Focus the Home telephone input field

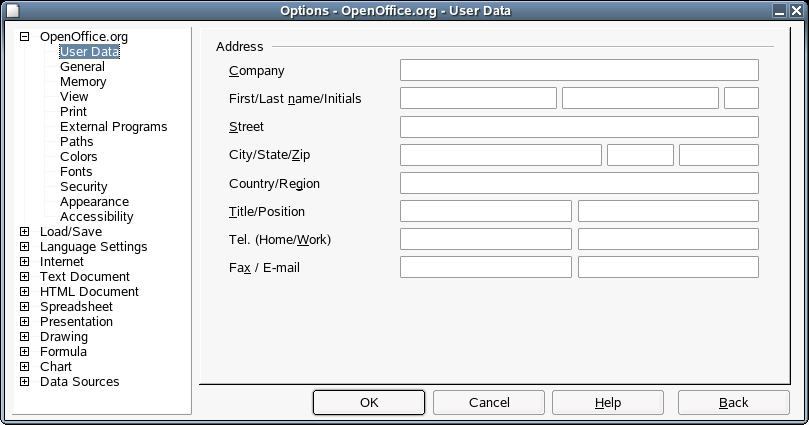tap(486, 239)
